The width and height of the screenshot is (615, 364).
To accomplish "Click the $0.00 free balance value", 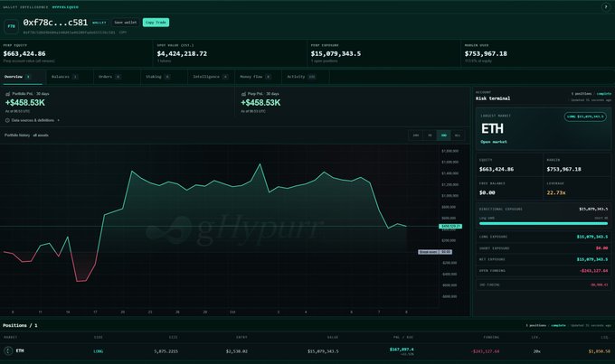I will (487, 192).
